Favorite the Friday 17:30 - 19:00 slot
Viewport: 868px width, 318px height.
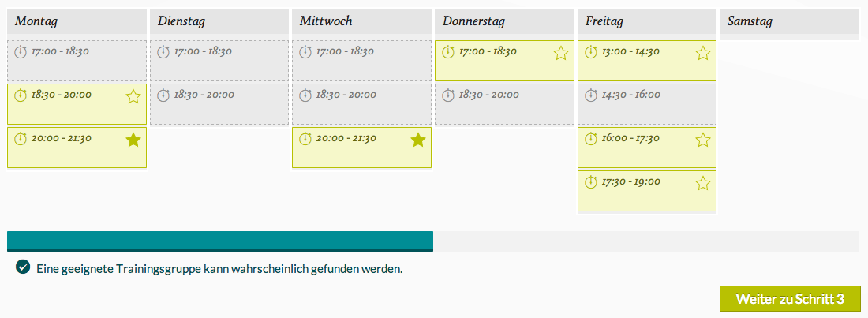pyautogui.click(x=703, y=183)
